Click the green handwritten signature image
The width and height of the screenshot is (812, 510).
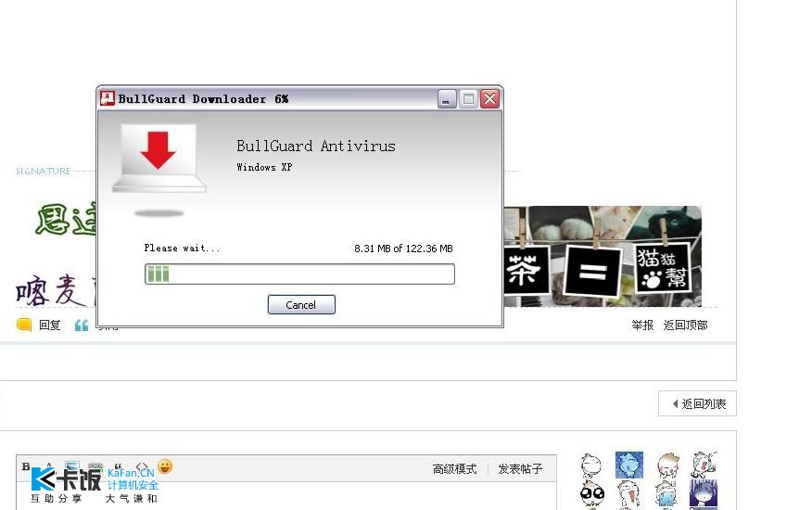click(67, 219)
